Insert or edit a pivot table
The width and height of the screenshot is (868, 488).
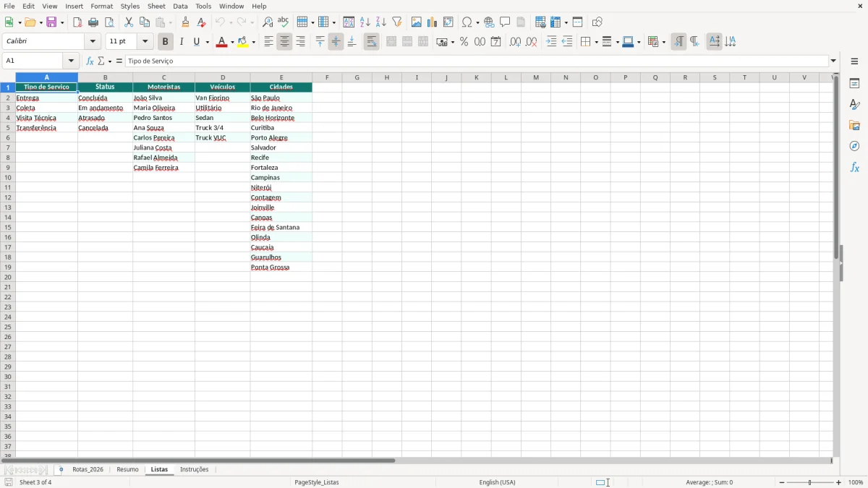click(x=448, y=22)
